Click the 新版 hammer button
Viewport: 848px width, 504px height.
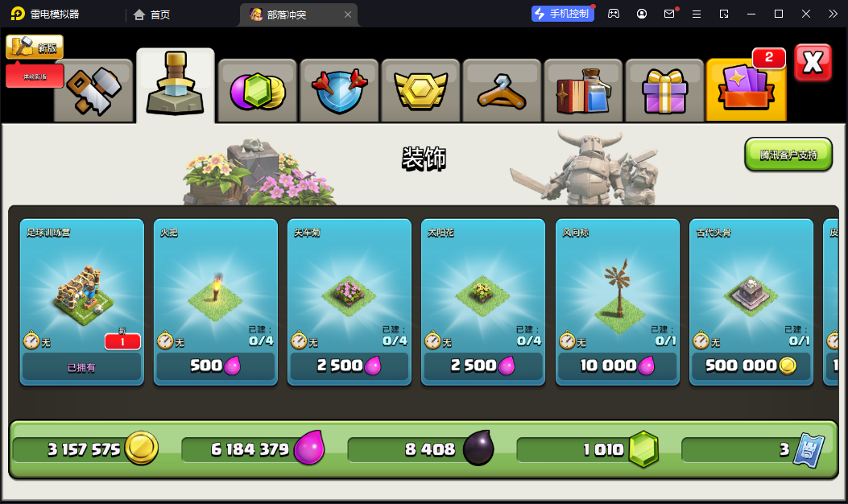(x=35, y=47)
